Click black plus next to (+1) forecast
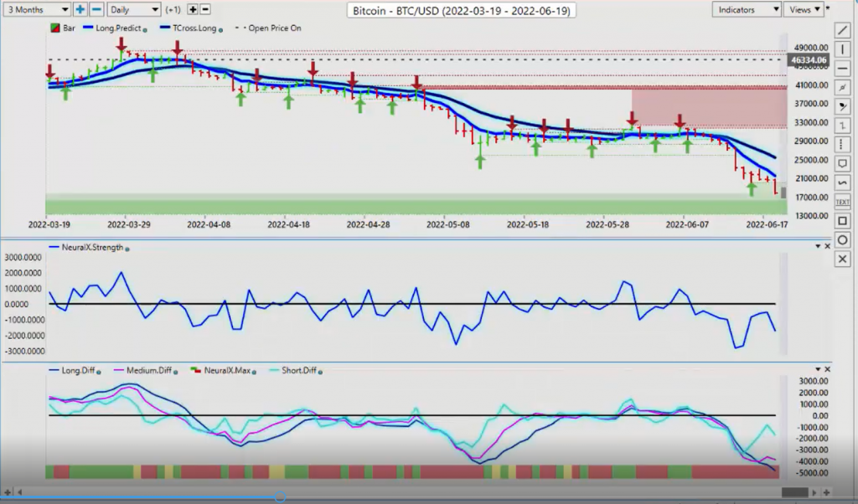The image size is (858, 504). tap(193, 9)
